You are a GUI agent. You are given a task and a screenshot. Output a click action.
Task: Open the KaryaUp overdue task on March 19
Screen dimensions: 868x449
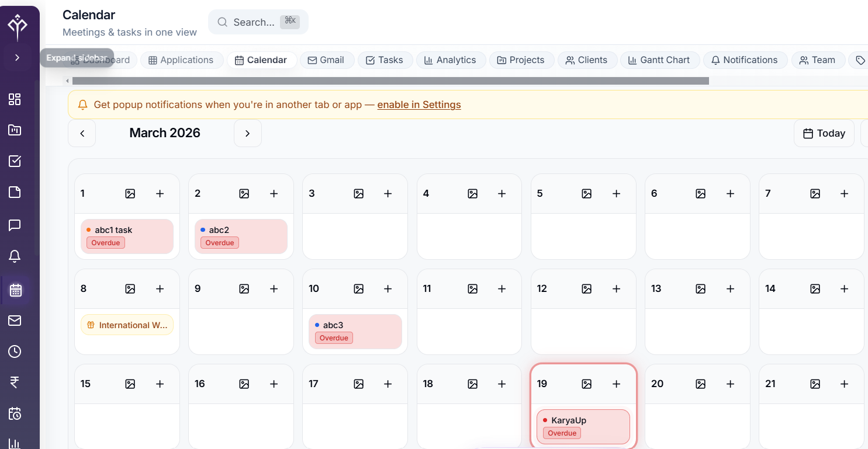pos(583,426)
